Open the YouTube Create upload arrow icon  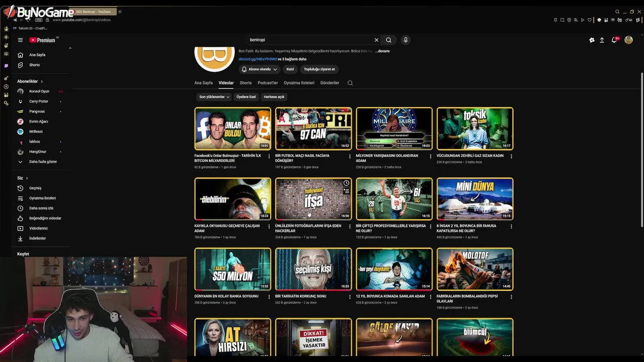click(602, 40)
